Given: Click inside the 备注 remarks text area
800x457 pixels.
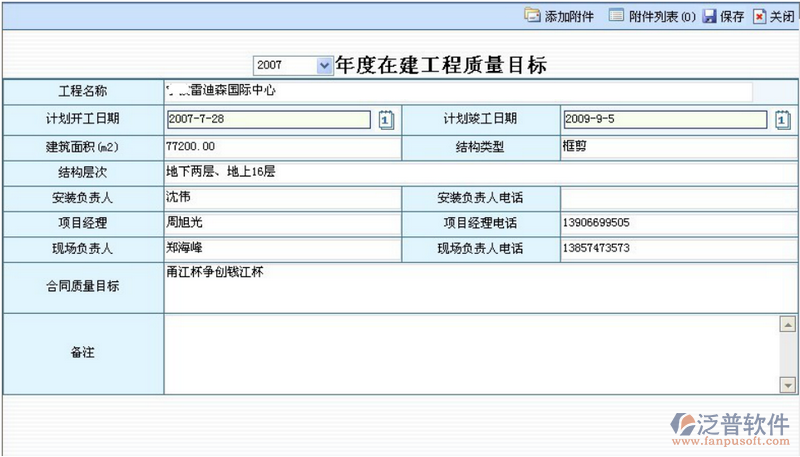Looking at the screenshot, I should 470,354.
